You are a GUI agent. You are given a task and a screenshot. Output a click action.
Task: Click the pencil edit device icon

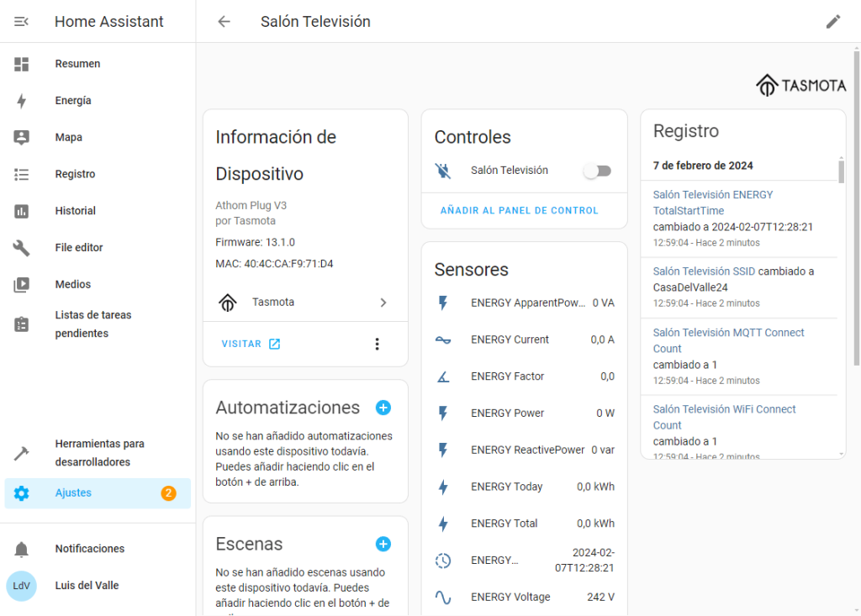click(832, 22)
